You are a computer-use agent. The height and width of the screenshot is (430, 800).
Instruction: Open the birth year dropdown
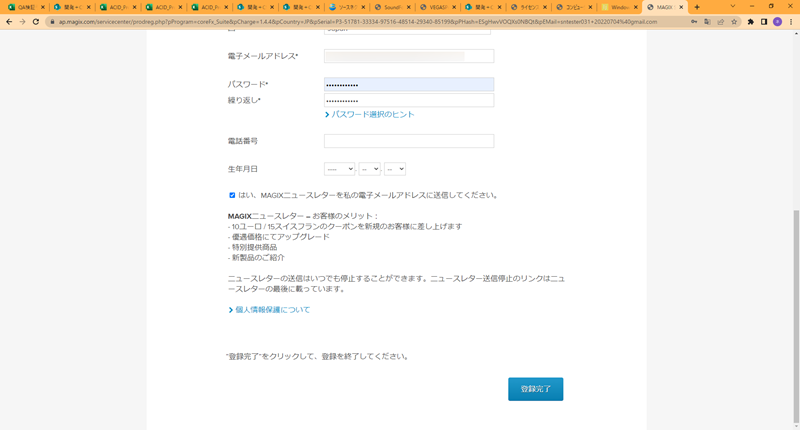pyautogui.click(x=339, y=169)
